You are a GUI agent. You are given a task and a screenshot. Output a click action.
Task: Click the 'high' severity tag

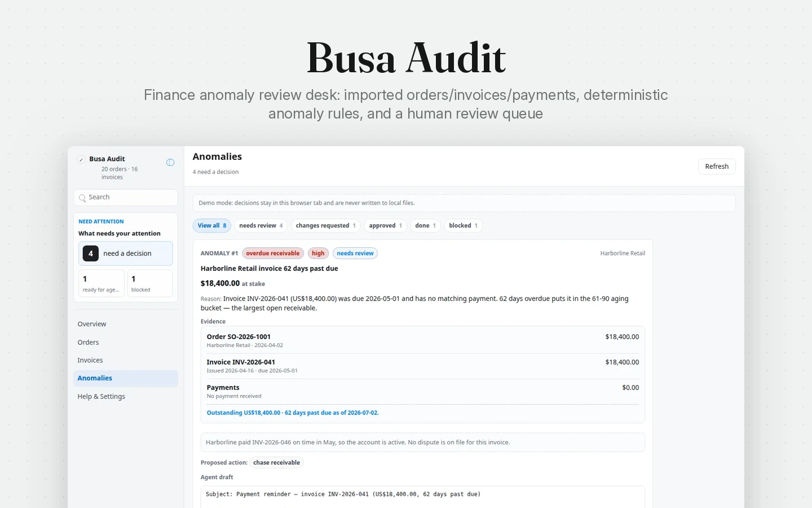318,253
